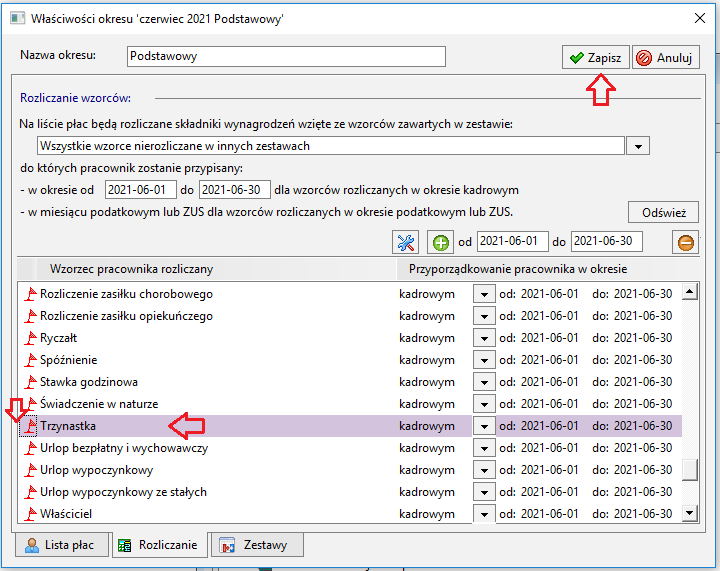
Task: Click the green plus add icon
Action: point(440,242)
